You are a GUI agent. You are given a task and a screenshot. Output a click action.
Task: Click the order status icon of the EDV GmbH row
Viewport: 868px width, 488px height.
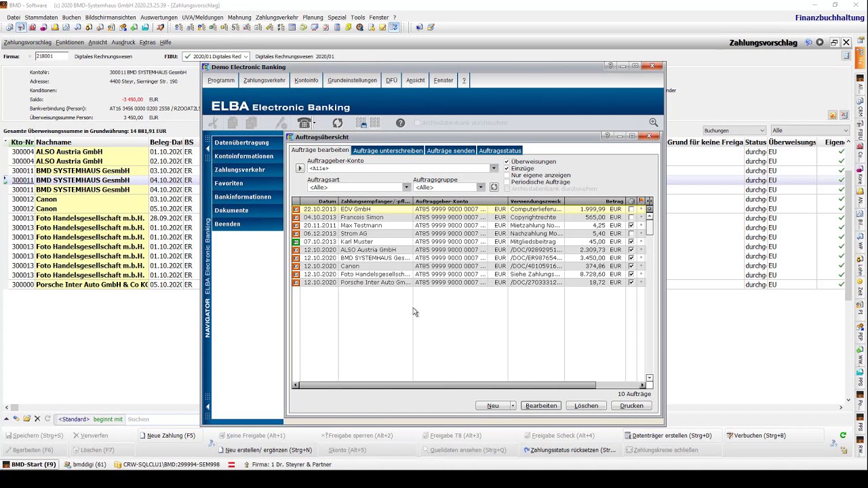(x=296, y=209)
